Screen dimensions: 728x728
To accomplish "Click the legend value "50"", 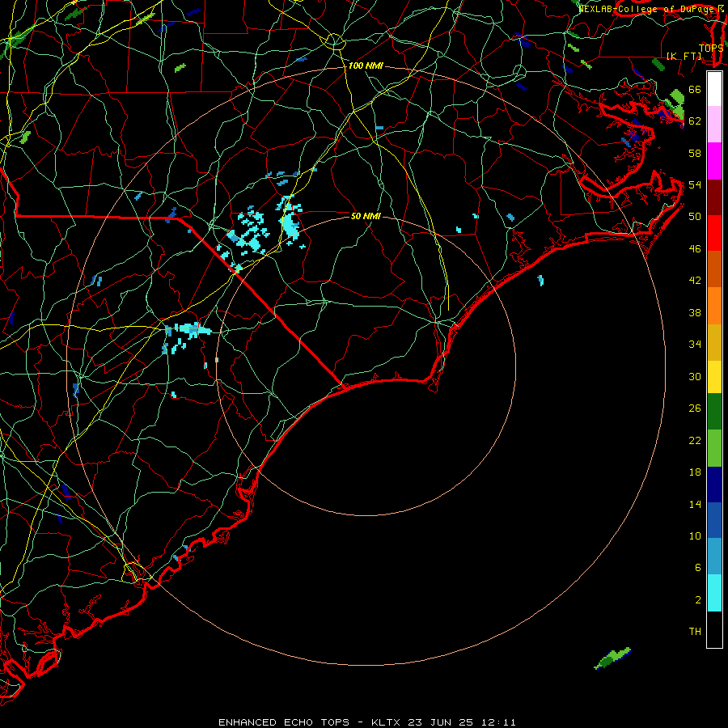I will [x=695, y=216].
